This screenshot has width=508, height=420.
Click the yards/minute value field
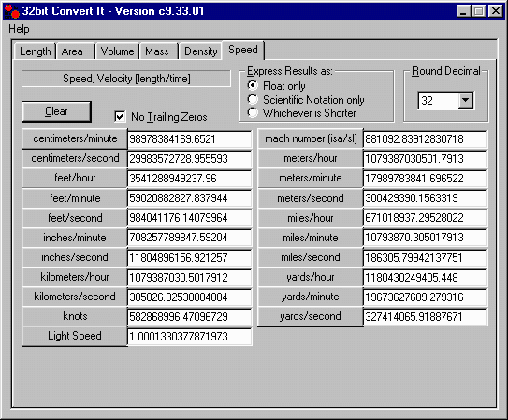tap(426, 297)
